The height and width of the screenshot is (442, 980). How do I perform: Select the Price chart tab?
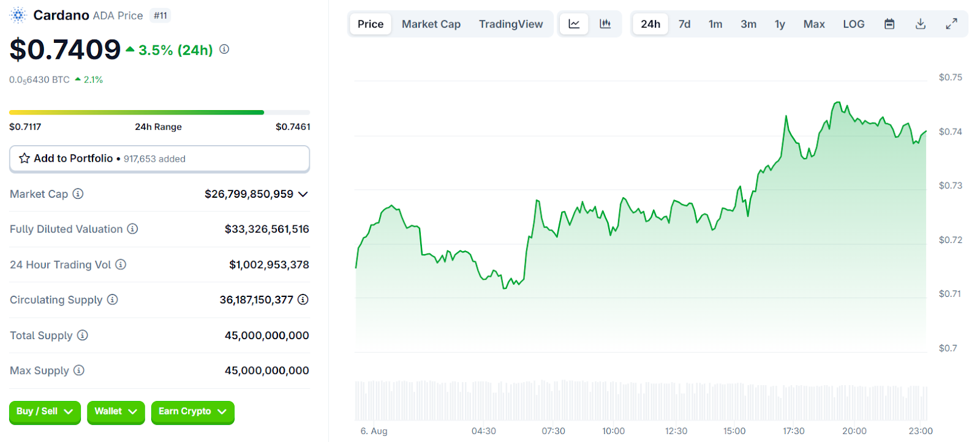(371, 24)
